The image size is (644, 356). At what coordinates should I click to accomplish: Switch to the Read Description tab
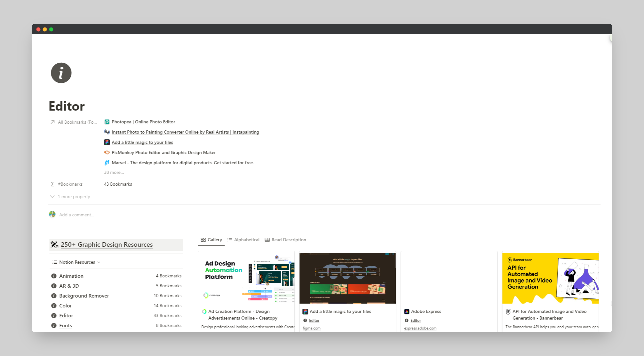[285, 240]
